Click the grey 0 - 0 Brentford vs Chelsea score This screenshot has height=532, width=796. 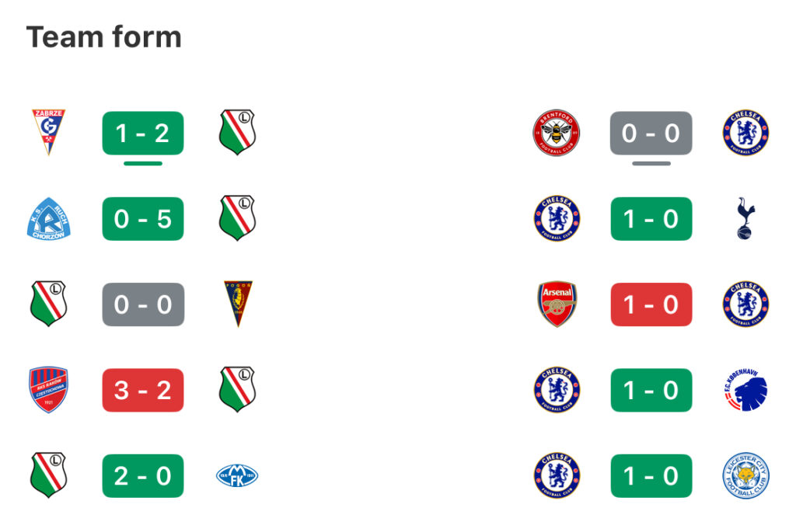[x=651, y=133]
